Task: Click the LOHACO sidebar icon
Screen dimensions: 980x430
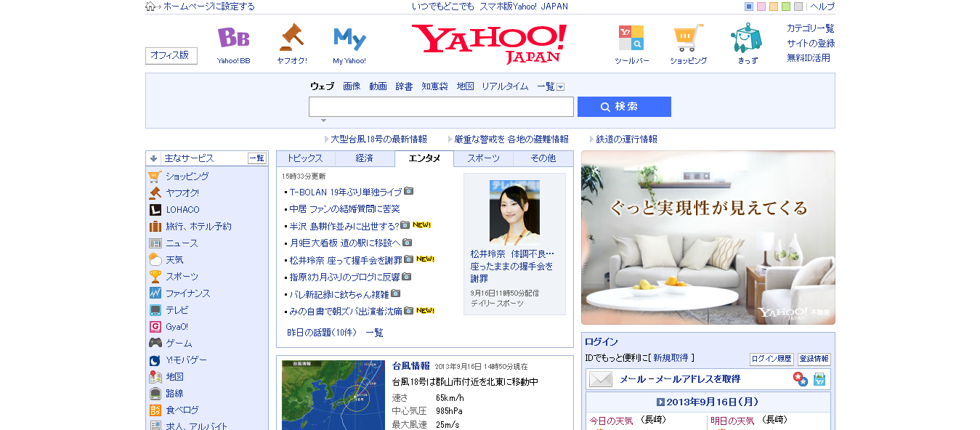Action: pyautogui.click(x=155, y=209)
